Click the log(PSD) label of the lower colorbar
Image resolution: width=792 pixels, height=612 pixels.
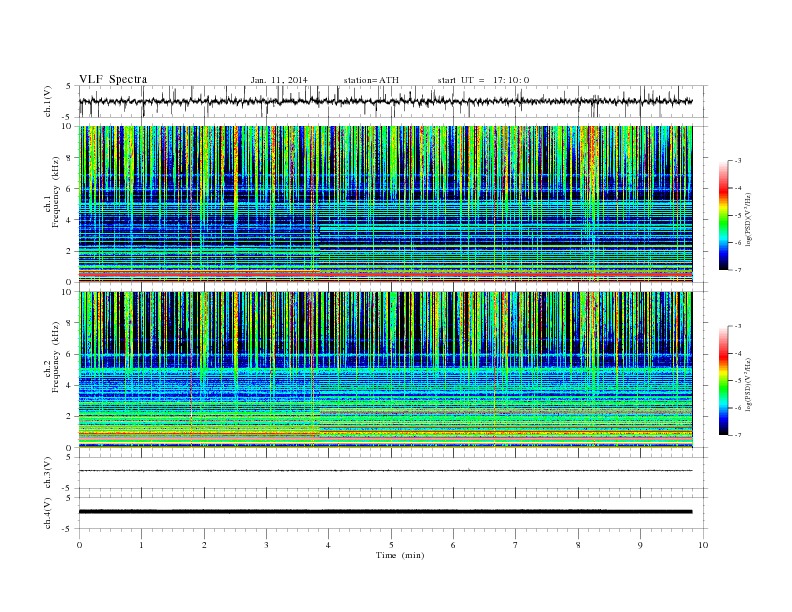748,384
